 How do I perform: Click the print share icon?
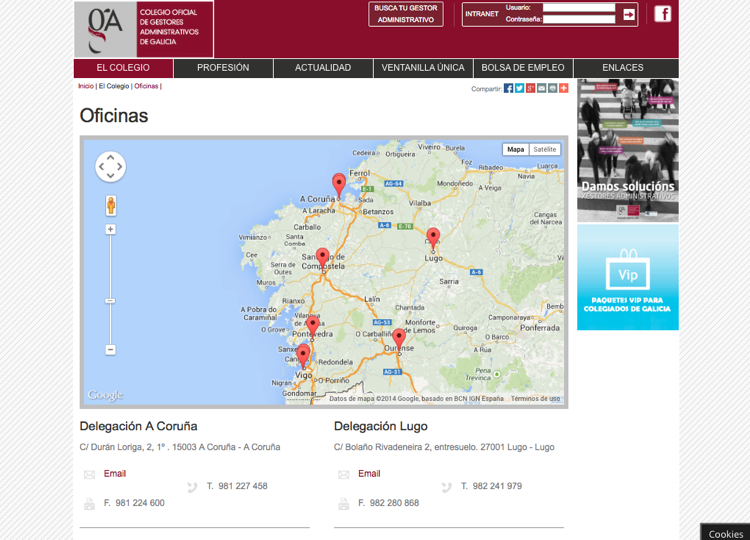[x=552, y=88]
